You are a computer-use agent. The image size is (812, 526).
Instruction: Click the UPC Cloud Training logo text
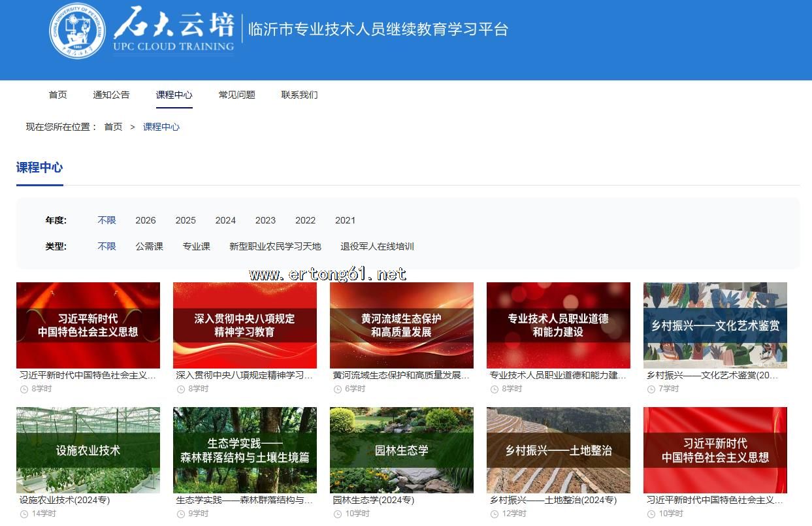pyautogui.click(x=174, y=30)
